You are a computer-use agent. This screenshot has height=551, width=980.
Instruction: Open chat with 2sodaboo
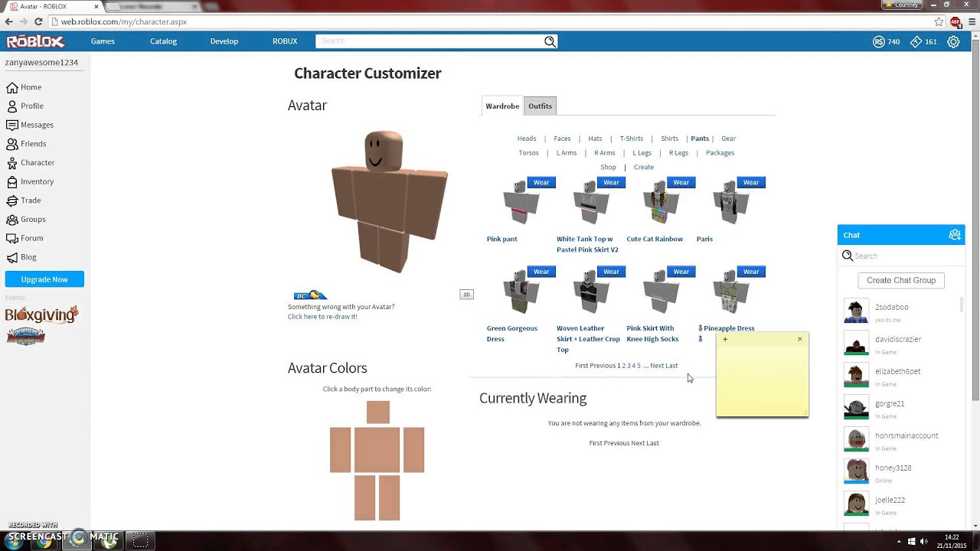pos(902,311)
